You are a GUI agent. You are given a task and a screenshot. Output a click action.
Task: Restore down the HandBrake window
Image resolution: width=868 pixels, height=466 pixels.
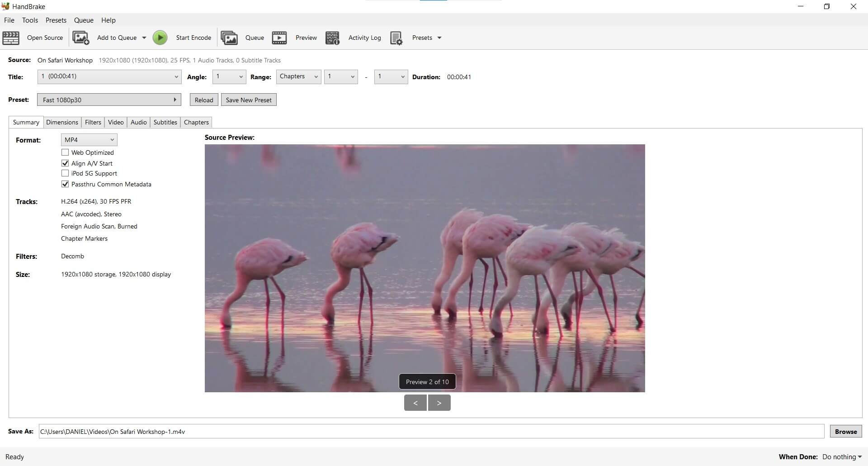tap(827, 6)
